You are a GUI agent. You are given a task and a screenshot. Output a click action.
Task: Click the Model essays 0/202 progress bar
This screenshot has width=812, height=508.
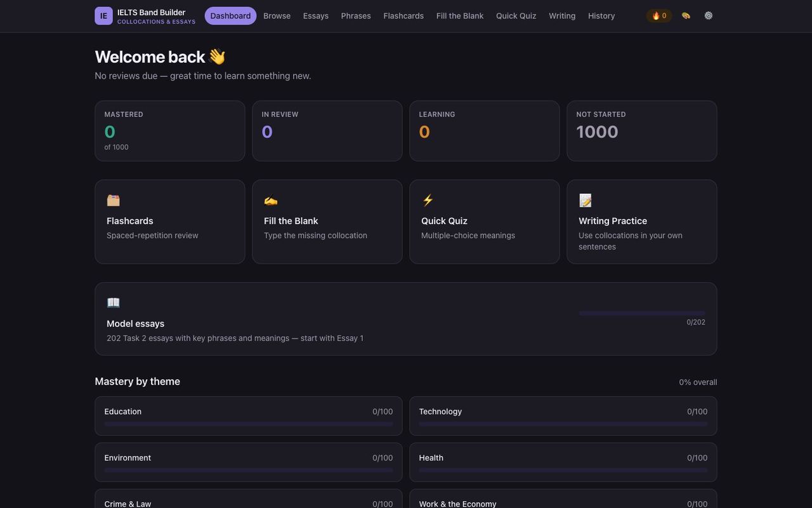[642, 313]
